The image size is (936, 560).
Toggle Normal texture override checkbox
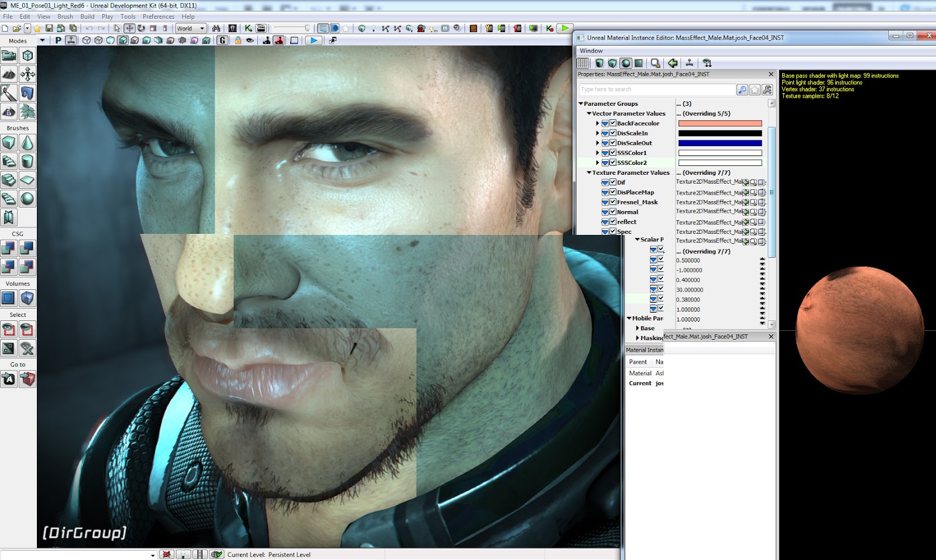[x=613, y=212]
